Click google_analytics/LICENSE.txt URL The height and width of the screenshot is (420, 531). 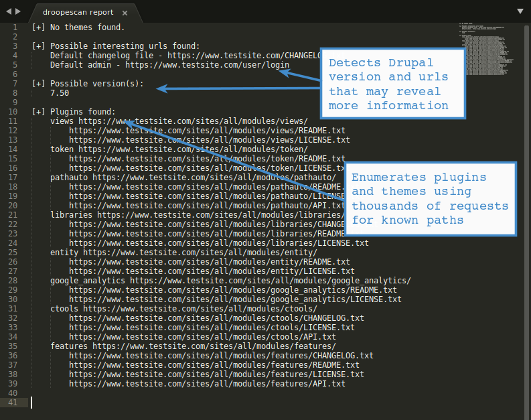(235, 299)
